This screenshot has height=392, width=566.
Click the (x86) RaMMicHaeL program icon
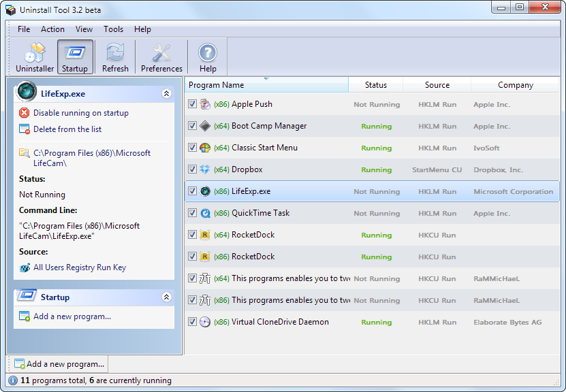pos(205,300)
